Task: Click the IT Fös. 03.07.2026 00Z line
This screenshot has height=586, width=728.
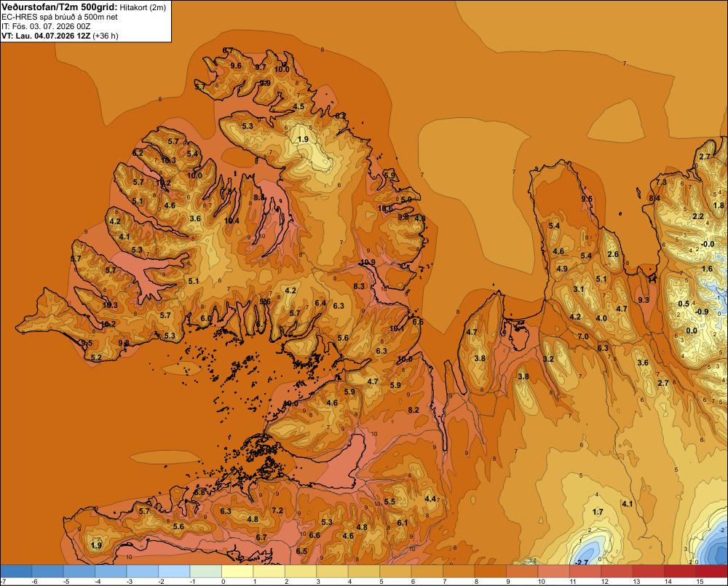Action: (x=46, y=26)
